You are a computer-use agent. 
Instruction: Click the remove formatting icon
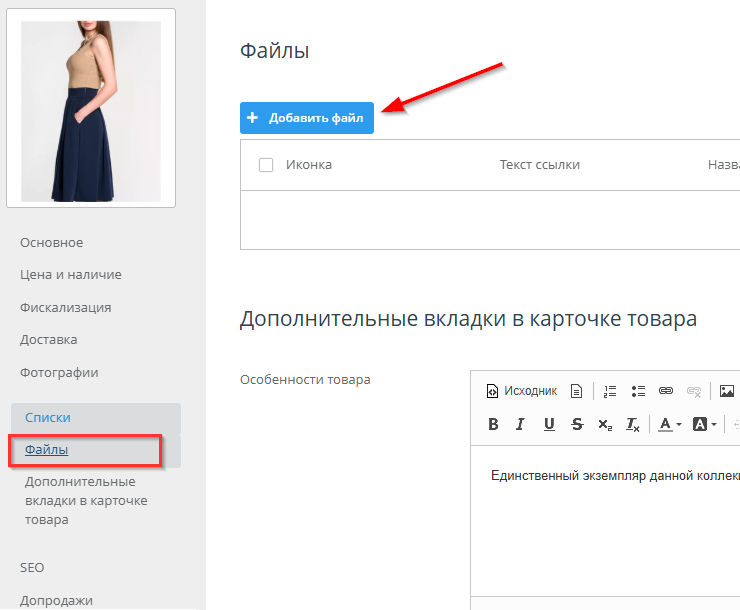[x=632, y=424]
